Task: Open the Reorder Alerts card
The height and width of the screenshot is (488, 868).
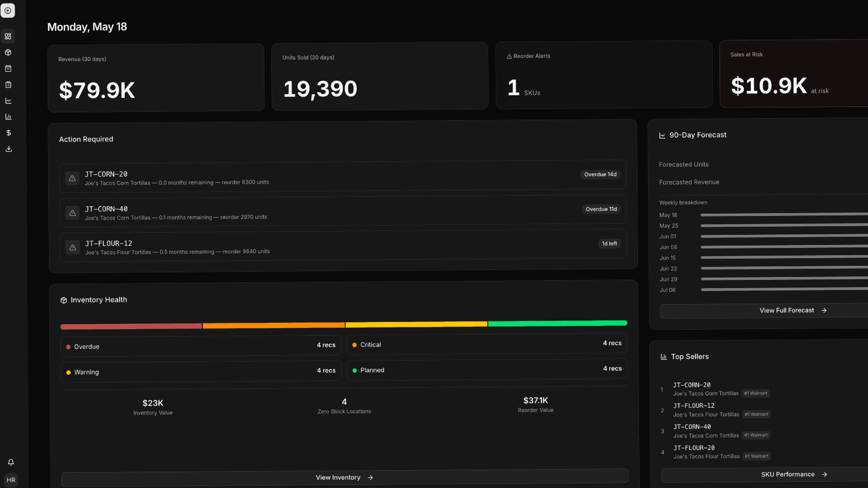Action: (604, 75)
